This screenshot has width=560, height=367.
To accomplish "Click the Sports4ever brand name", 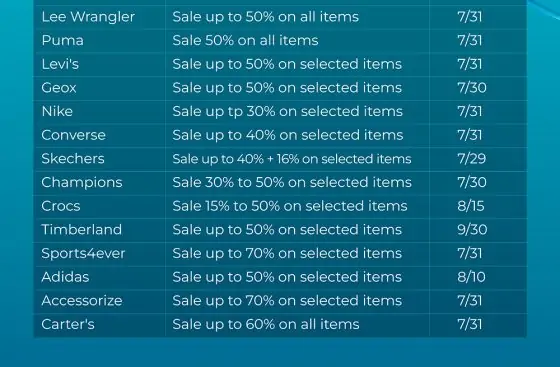I will [x=83, y=253].
